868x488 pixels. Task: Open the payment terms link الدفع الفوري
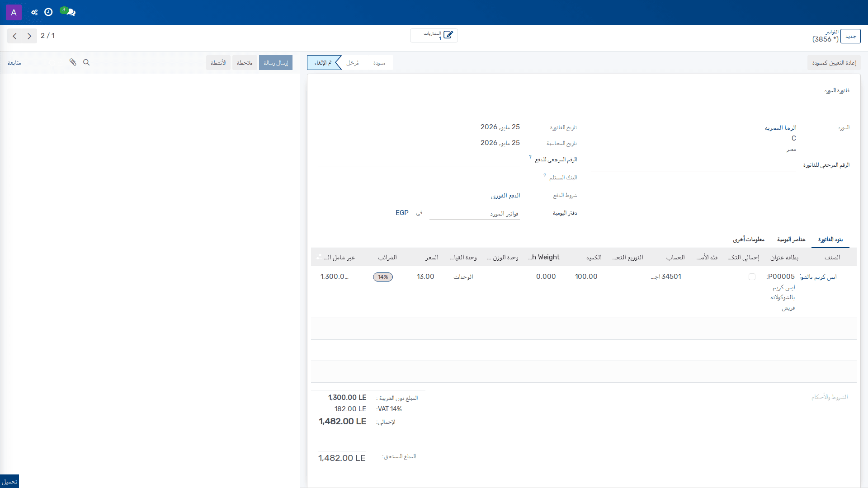coord(506,196)
